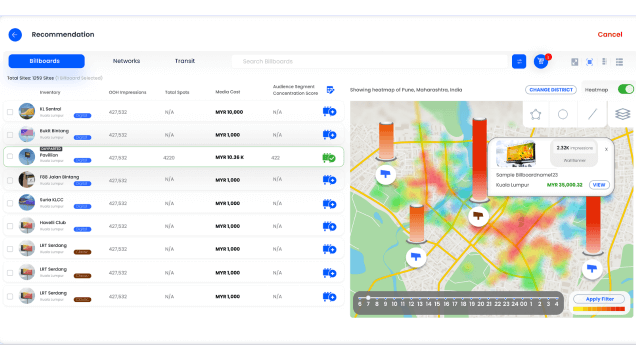
Task: Open the cart icon with red badge
Action: pos(541,61)
